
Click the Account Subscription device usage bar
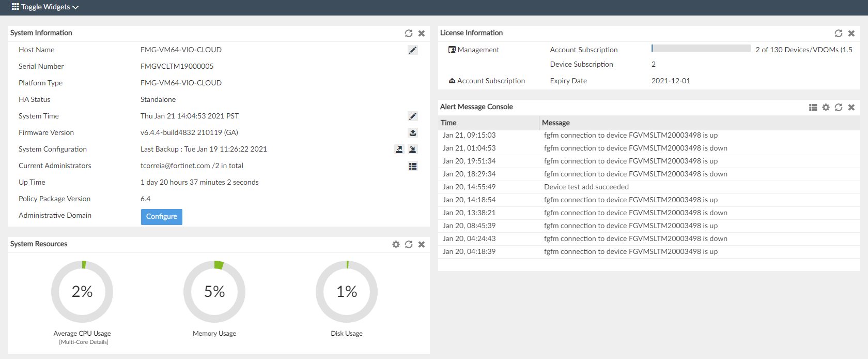pyautogui.click(x=701, y=48)
